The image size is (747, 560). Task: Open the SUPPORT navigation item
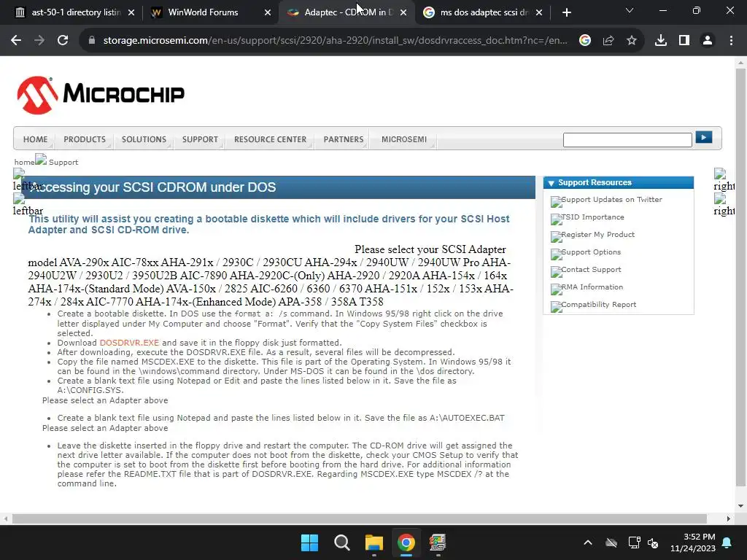pyautogui.click(x=200, y=139)
